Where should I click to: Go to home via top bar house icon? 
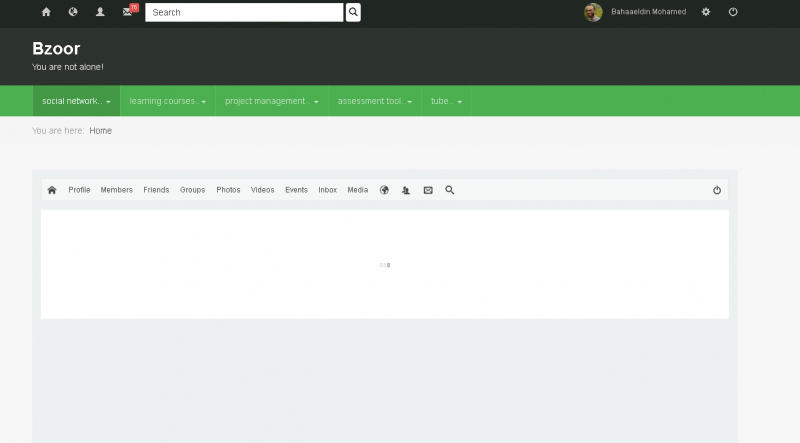tap(46, 12)
